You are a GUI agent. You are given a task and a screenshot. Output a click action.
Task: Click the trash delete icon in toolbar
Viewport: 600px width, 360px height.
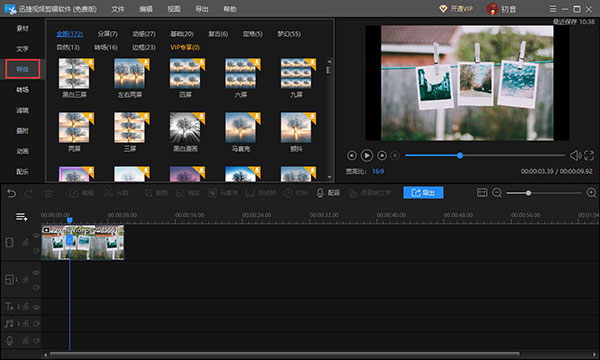[48, 193]
